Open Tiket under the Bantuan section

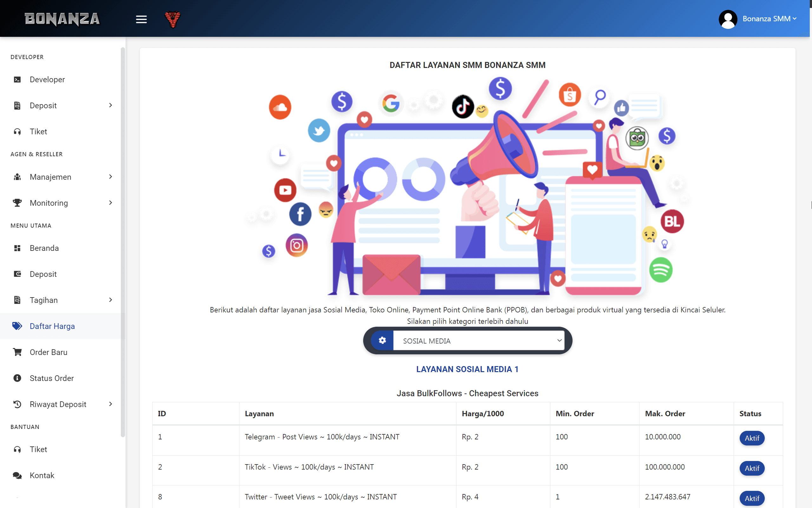[x=38, y=450]
